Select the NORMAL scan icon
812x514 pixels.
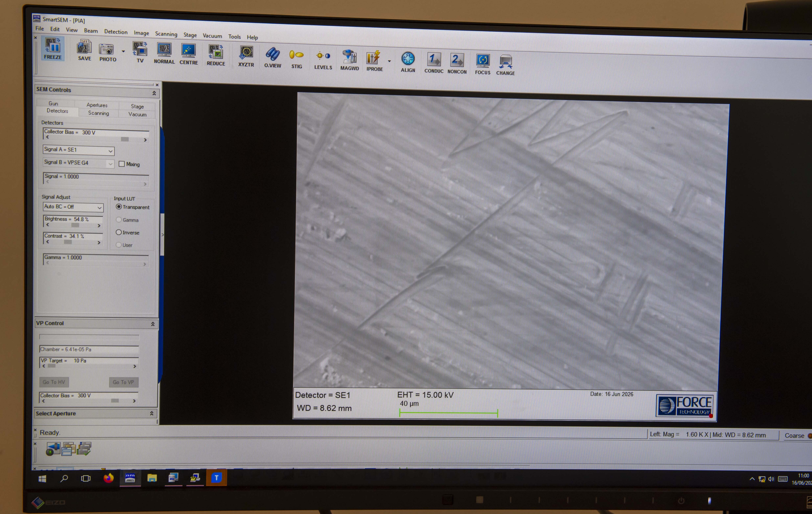click(164, 53)
